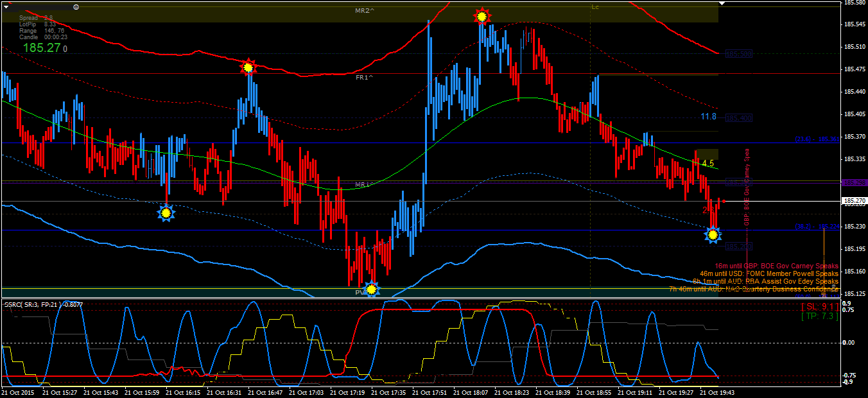Click the 21 Oct 2015 date label
The image size is (868, 398).
click(18, 392)
